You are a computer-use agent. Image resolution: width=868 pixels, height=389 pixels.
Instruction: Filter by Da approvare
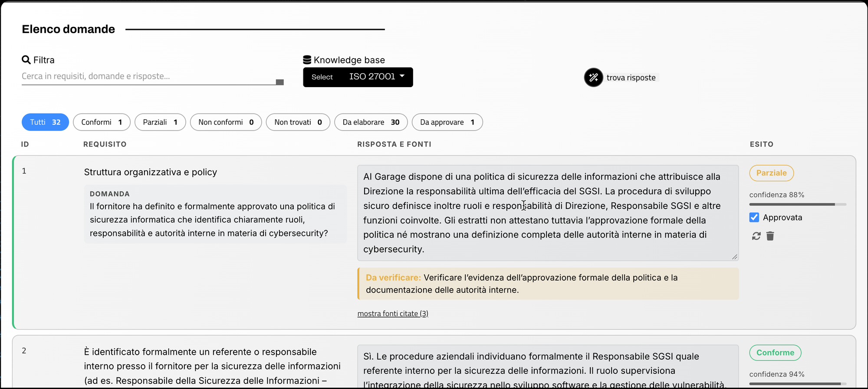(447, 122)
